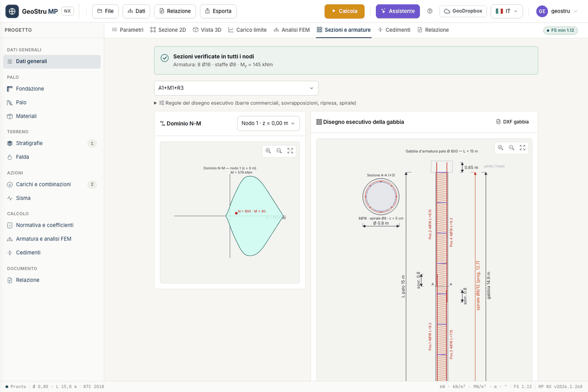Click the GE user avatar
Image resolution: width=588 pixels, height=392 pixels.
click(x=542, y=11)
